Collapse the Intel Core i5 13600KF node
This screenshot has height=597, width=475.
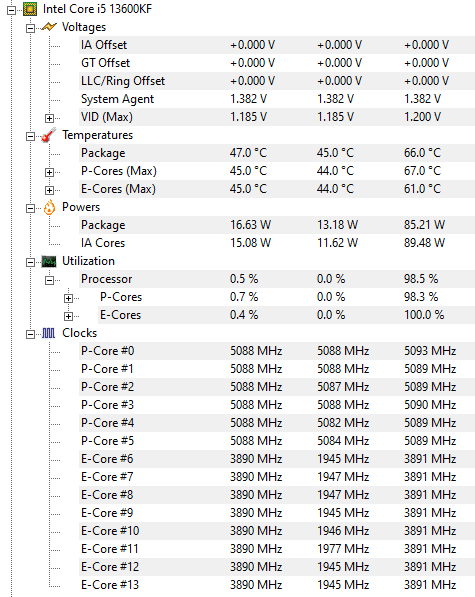coord(12,10)
